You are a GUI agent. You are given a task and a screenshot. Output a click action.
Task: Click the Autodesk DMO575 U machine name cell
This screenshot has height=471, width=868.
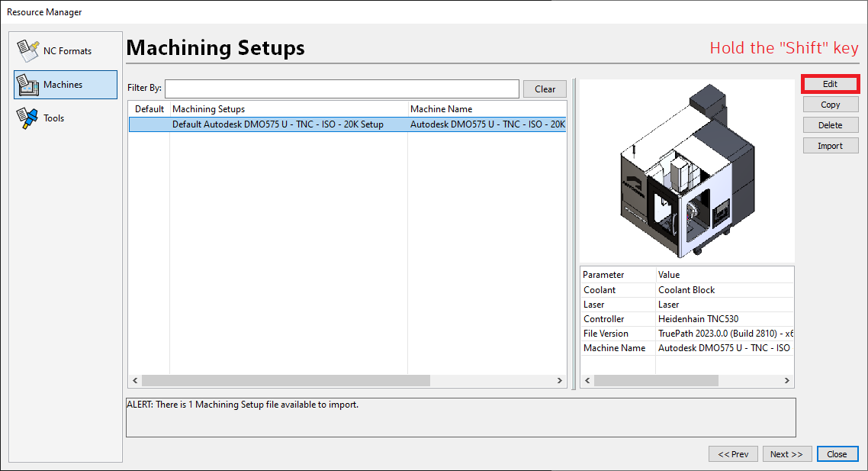point(487,124)
